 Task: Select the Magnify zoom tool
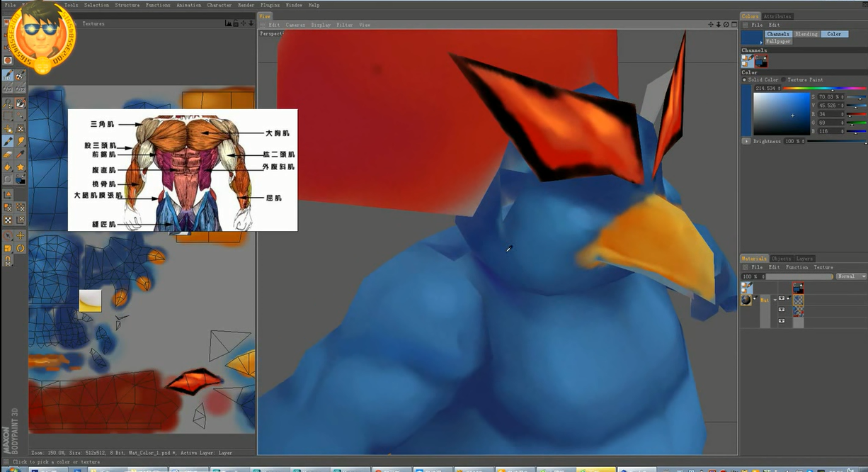[8, 102]
